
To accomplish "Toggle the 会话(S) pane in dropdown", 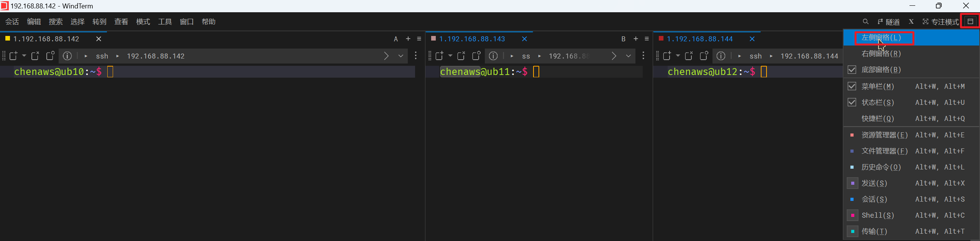I will [911, 199].
